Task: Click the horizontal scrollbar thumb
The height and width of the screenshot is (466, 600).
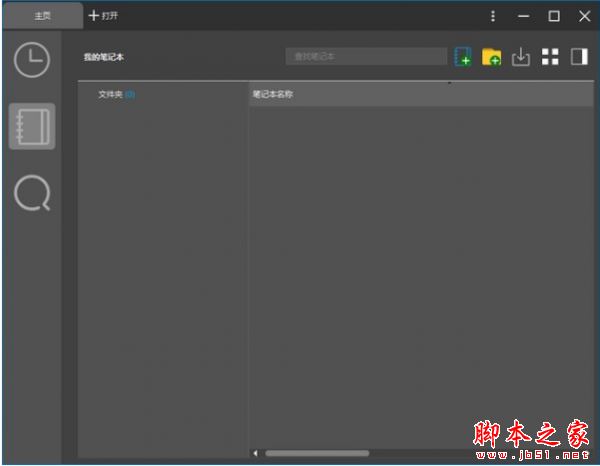Action: pyautogui.click(x=317, y=453)
